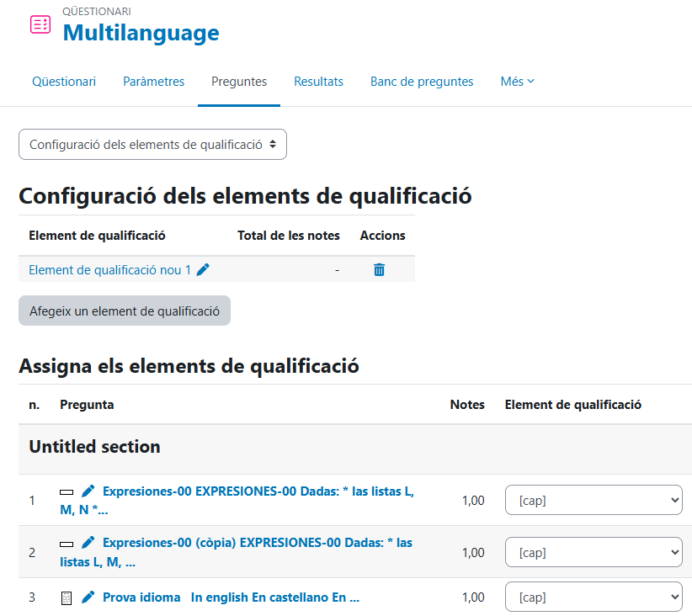This screenshot has width=692, height=616.
Task: Delete Element de qualificació nou 1 with trash icon
Action: tap(379, 269)
